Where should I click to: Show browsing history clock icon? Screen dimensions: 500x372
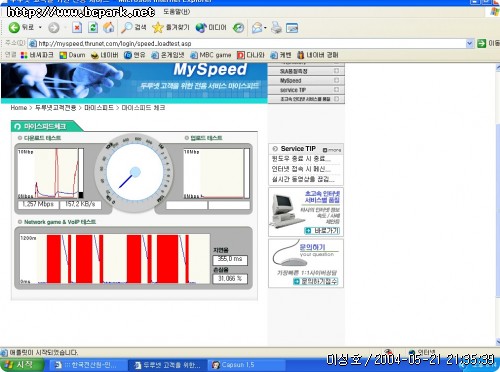click(x=238, y=28)
